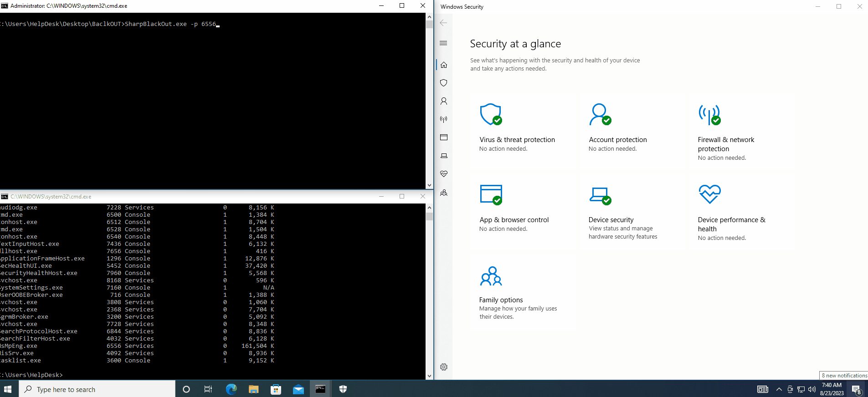Screen dimensions: 868x397
Task: Go back with Windows Security back arrow
Action: 443,23
